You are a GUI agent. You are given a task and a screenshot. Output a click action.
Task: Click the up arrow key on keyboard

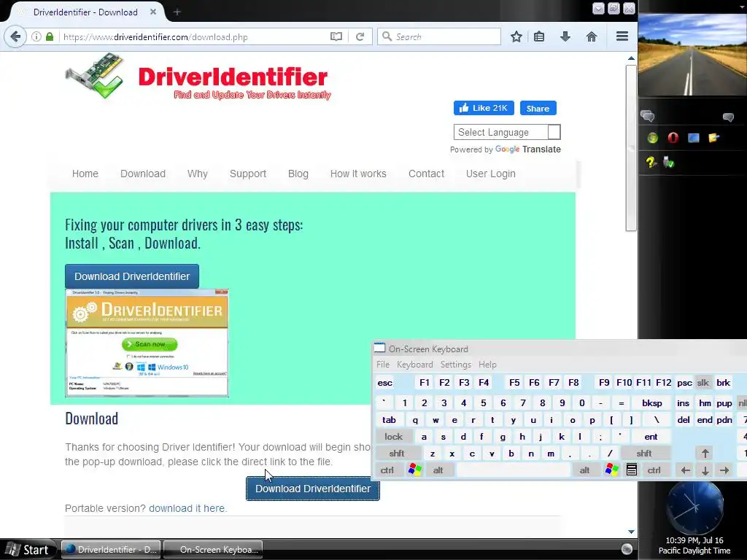pyautogui.click(x=705, y=454)
